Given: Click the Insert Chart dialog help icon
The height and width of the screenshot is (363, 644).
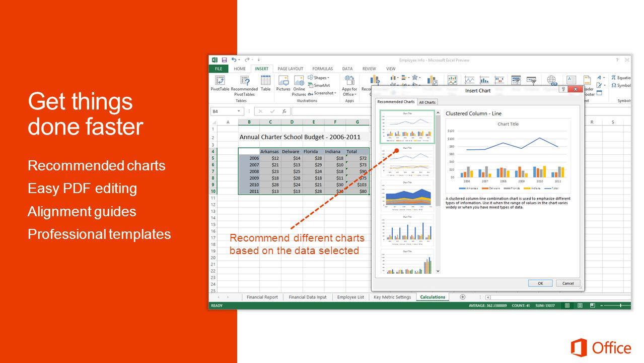Looking at the screenshot, I should 563,89.
